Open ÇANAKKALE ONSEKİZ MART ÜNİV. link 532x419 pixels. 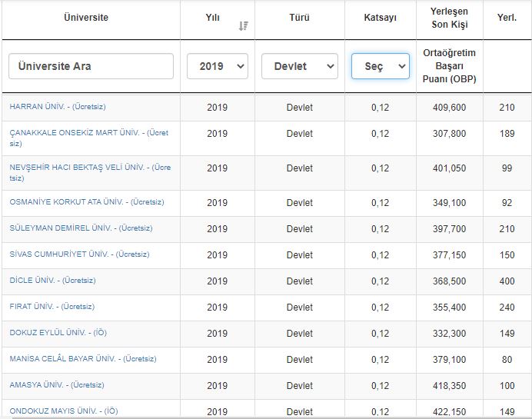89,138
